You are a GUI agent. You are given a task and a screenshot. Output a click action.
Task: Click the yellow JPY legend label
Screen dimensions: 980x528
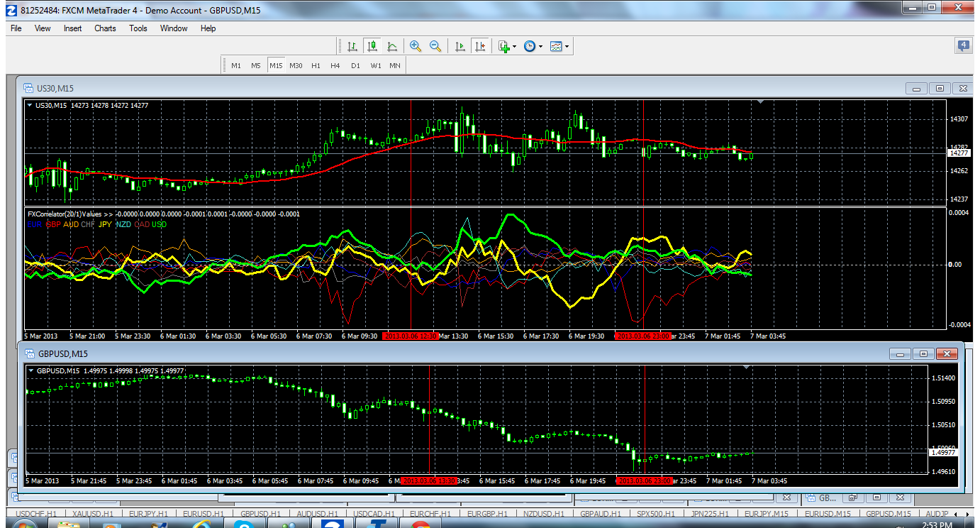(105, 224)
